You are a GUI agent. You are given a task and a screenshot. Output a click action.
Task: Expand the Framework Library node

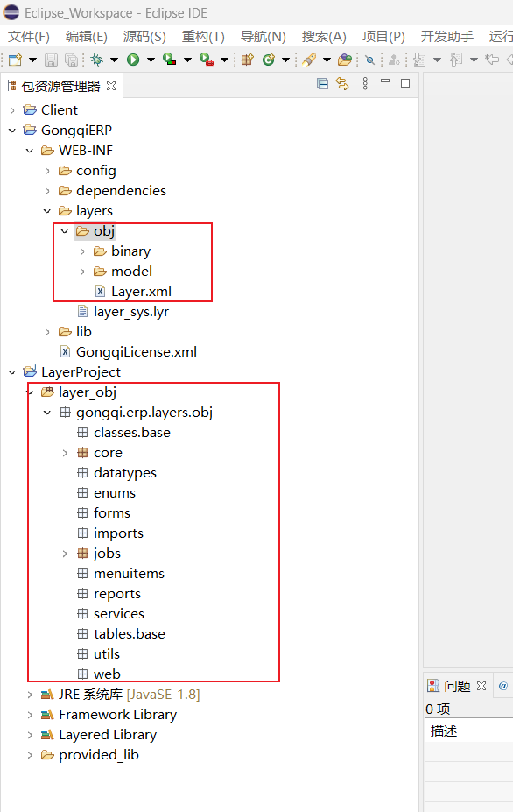tap(30, 715)
